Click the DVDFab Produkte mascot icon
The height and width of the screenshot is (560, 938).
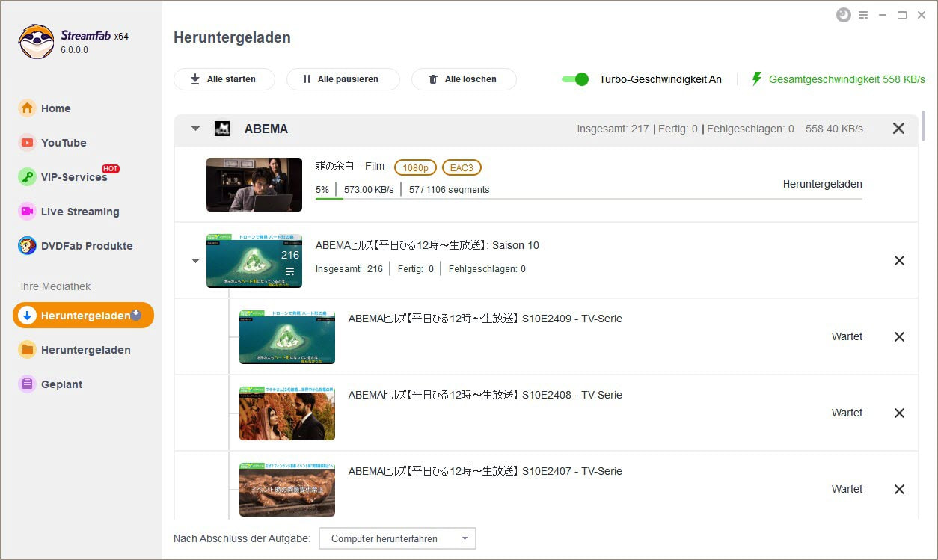click(27, 246)
